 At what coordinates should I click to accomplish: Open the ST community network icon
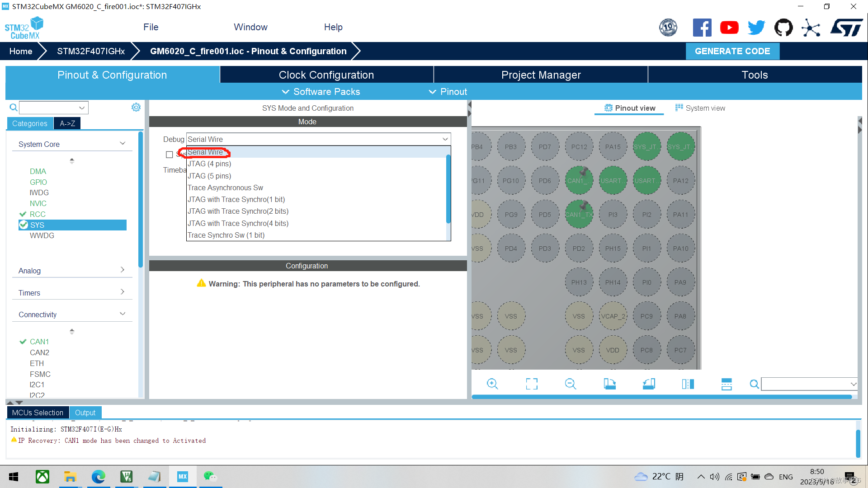811,28
